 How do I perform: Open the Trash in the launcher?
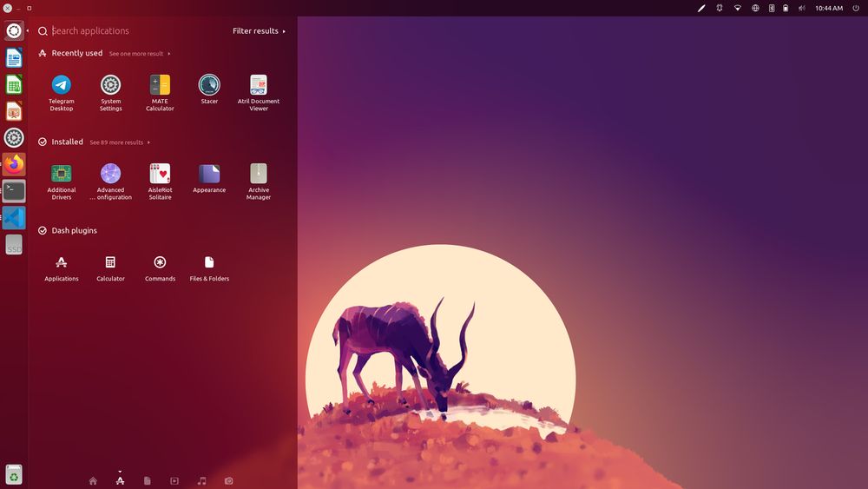click(14, 474)
